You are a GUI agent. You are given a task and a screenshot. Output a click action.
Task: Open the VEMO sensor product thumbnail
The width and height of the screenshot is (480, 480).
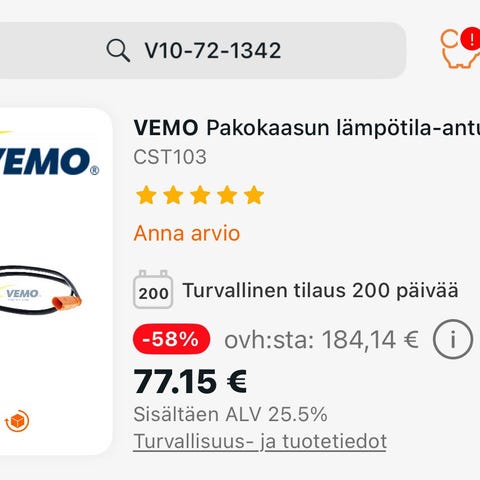point(40,291)
